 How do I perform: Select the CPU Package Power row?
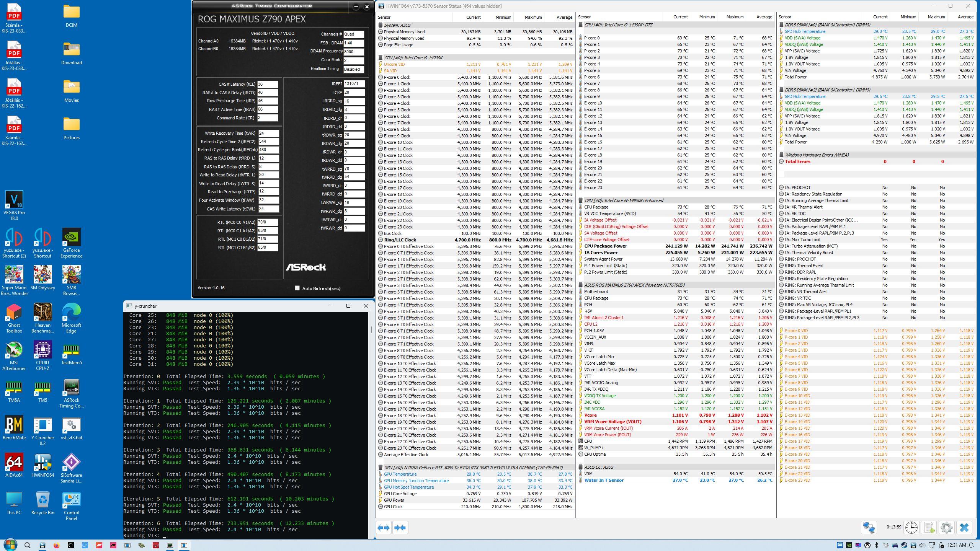pos(676,246)
